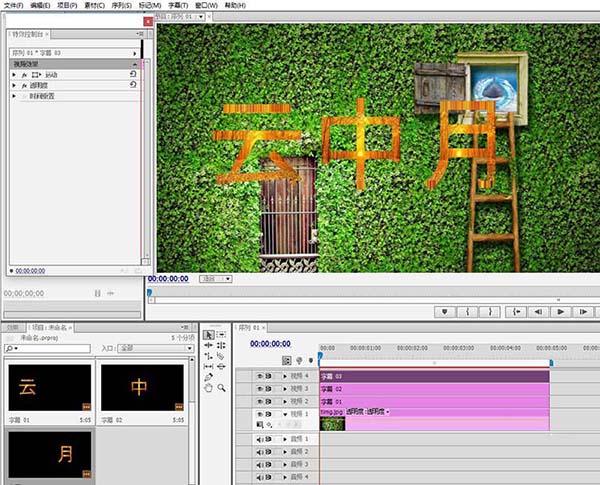600x485 pixels.
Task: Select the Hand tool
Action: (x=208, y=388)
